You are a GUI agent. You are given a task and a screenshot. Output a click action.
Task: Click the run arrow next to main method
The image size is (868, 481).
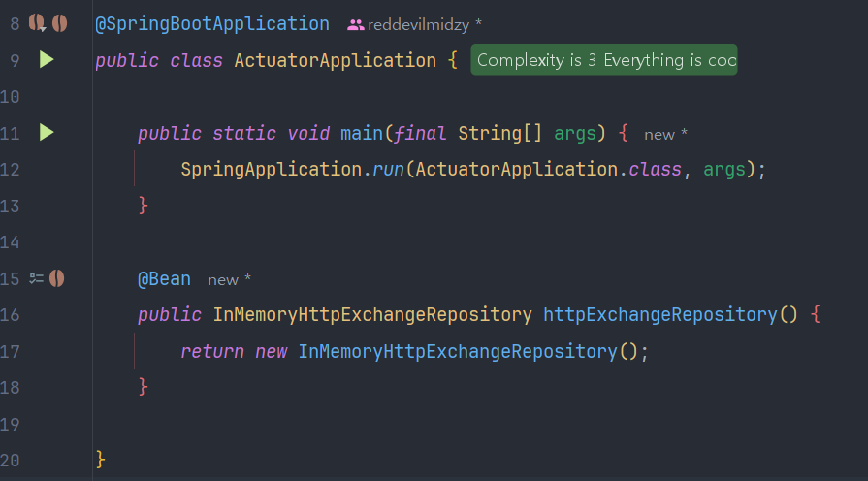point(47,132)
